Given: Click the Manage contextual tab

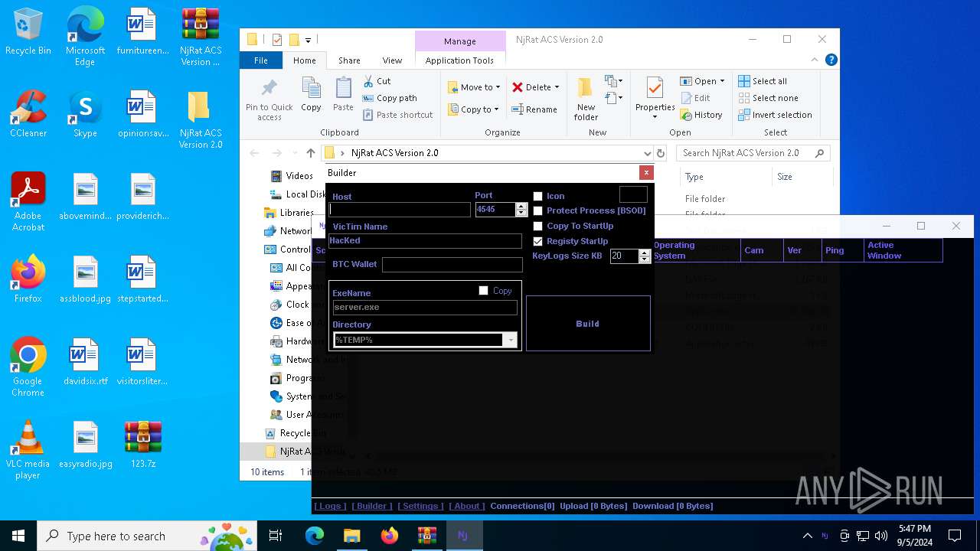Looking at the screenshot, I should (x=460, y=41).
